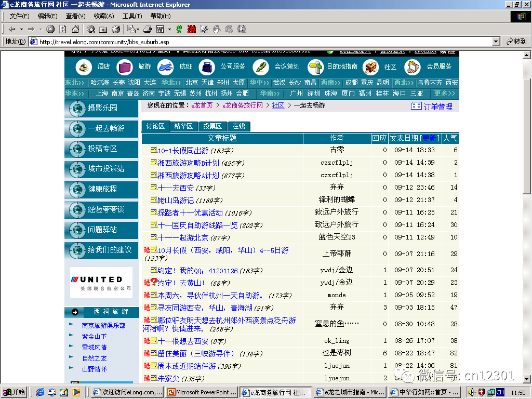Click Internet Explorer quick launch icon in taskbar

coord(40,392)
